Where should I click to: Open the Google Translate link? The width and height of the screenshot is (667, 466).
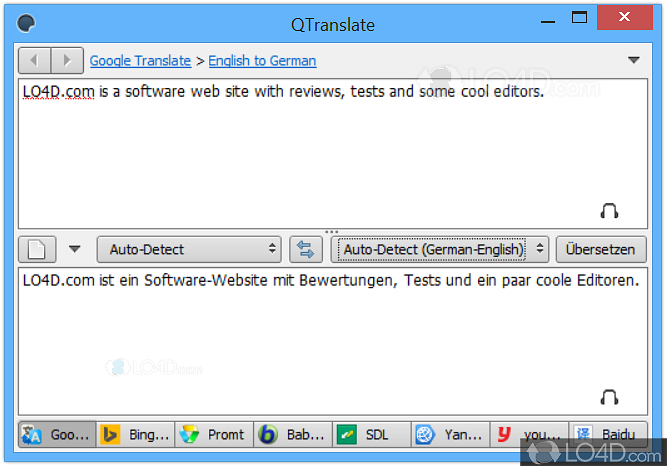pyautogui.click(x=140, y=61)
